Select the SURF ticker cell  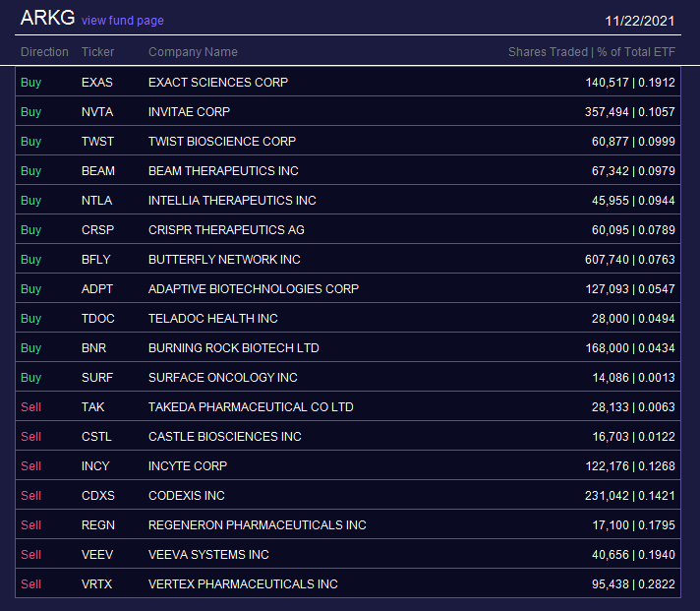point(97,377)
